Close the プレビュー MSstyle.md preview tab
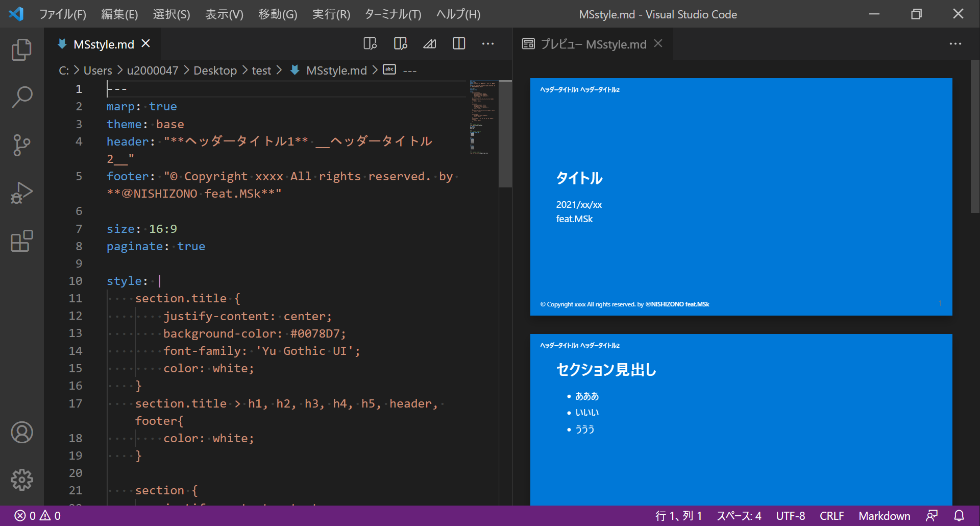The image size is (980, 526). pos(658,44)
